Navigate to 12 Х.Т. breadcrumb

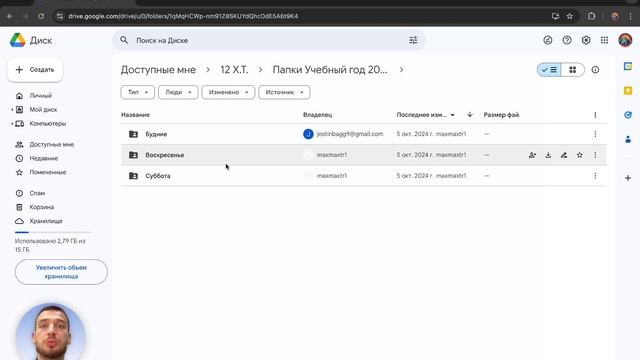tap(234, 70)
